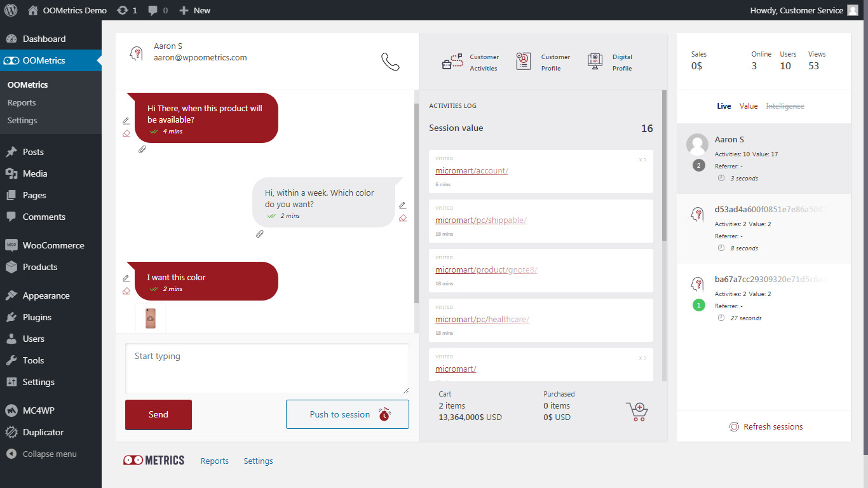The height and width of the screenshot is (488, 868).
Task: Open Plugins in sidebar
Action: coord(51,317)
